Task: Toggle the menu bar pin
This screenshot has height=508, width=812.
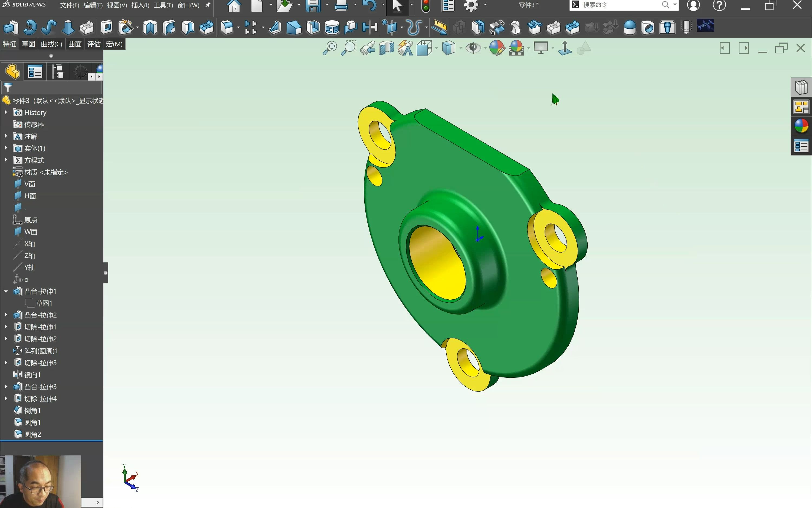Action: (208, 5)
